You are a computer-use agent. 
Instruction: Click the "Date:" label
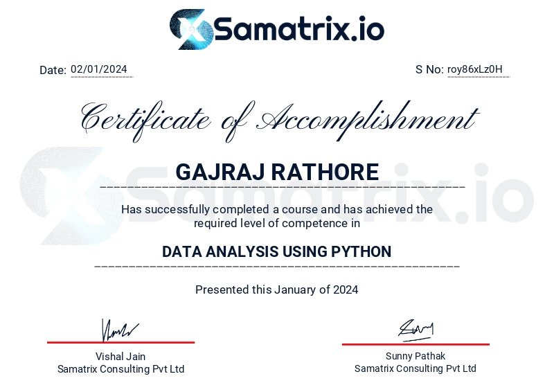53,70
